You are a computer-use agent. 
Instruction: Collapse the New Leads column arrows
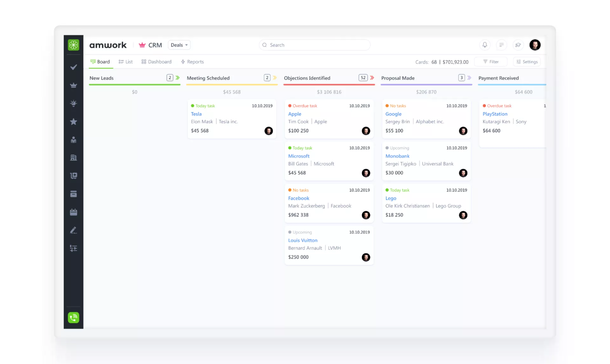tap(178, 78)
